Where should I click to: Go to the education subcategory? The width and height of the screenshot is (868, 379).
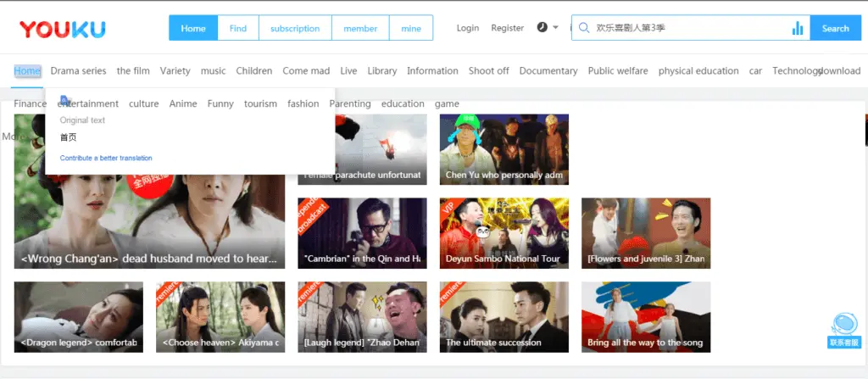pyautogui.click(x=403, y=103)
